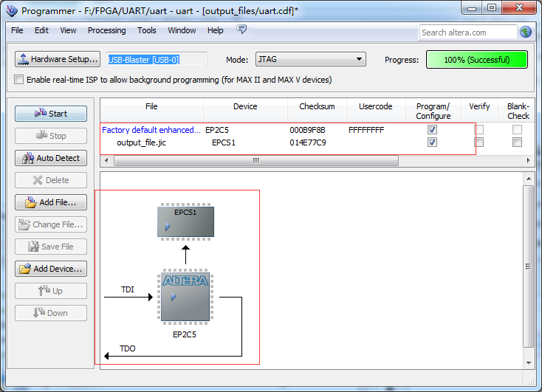Uncheck Program/Configure for EP2C5 row
Screen dimensions: 542x392
(x=432, y=130)
